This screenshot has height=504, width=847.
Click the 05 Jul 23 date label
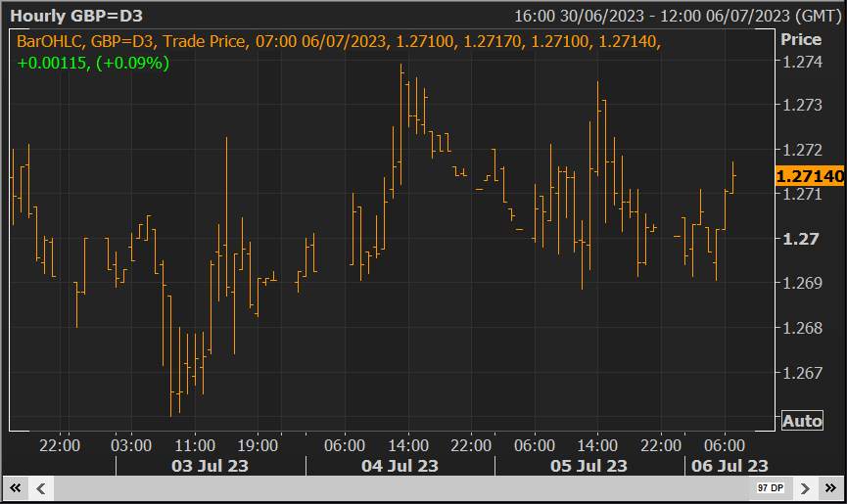point(588,466)
